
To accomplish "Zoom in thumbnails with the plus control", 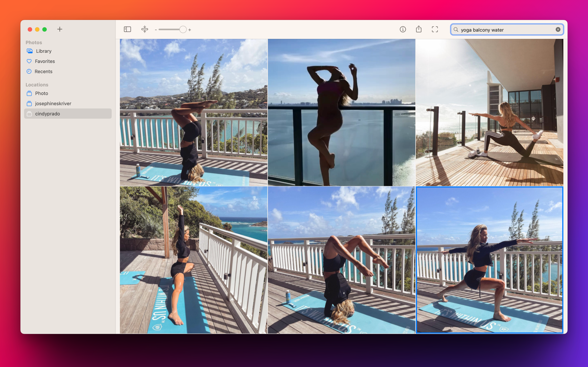I will [x=189, y=30].
